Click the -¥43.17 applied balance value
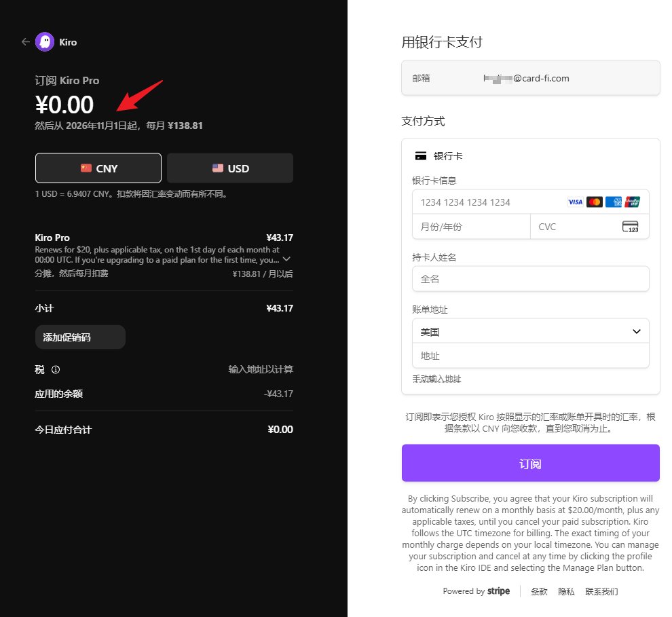 (x=278, y=394)
